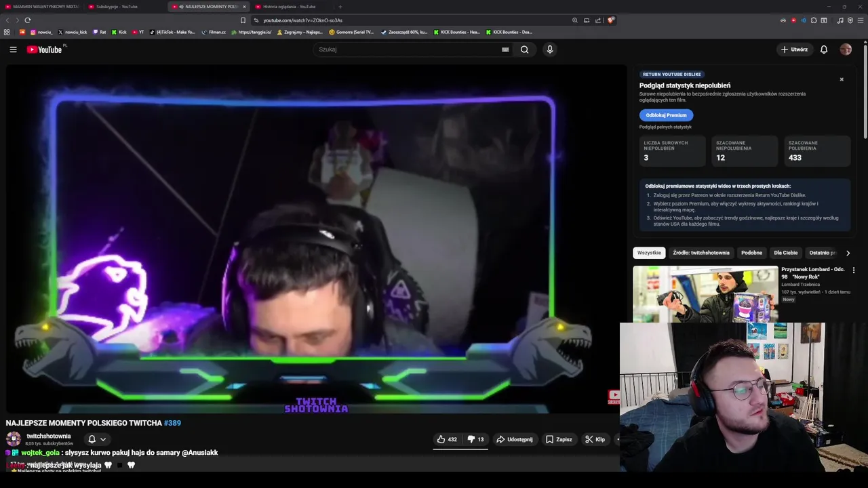Select the Wszystkie filter chip
The height and width of the screenshot is (488, 868).
649,253
